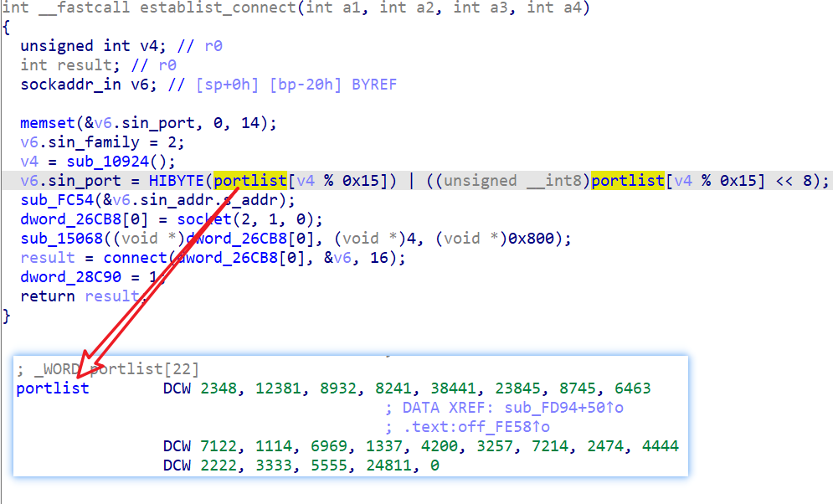Click '[sp+0h] [bp-20h] BYREF' comment

[x=296, y=85]
